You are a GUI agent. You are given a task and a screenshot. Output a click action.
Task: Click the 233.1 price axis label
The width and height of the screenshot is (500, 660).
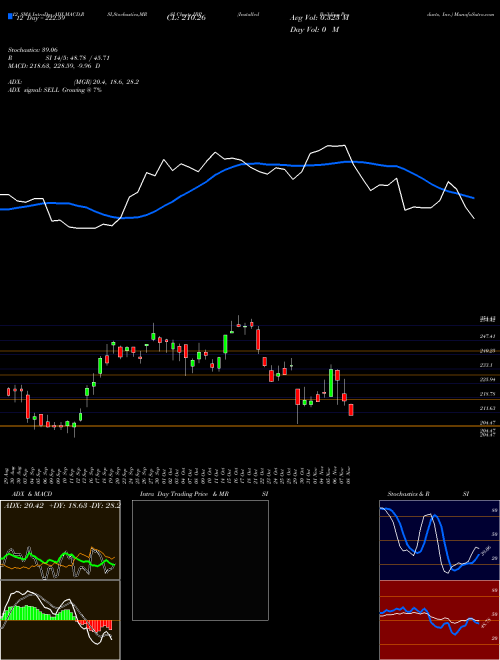[x=486, y=365]
